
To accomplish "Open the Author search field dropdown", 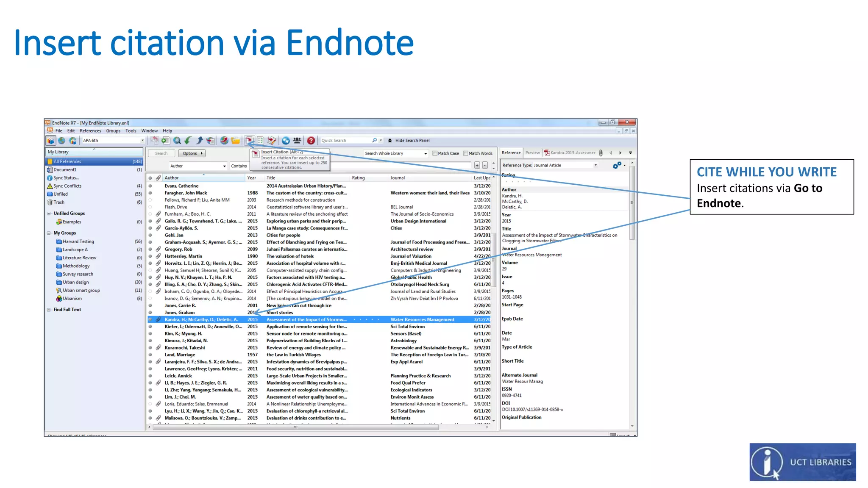I will [198, 166].
